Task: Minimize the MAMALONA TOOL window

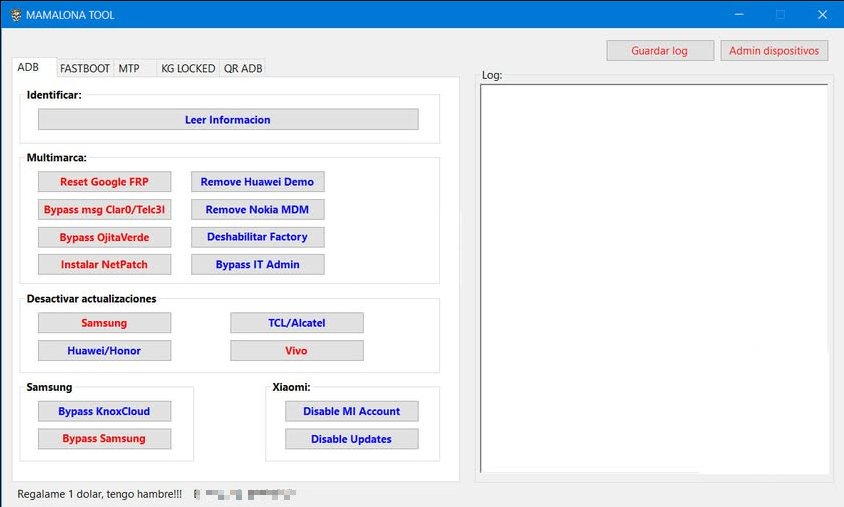Action: pos(739,15)
